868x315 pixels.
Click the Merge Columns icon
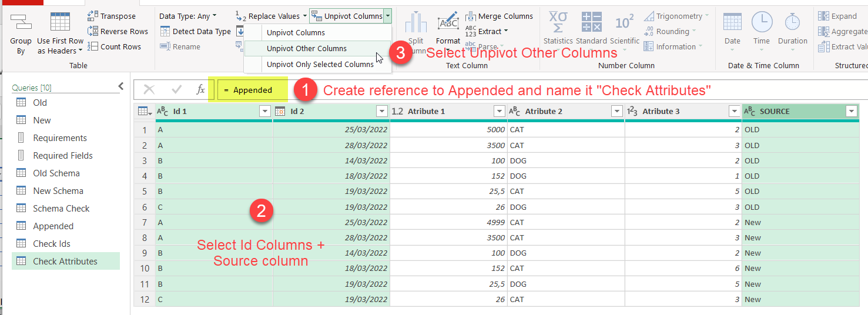471,16
